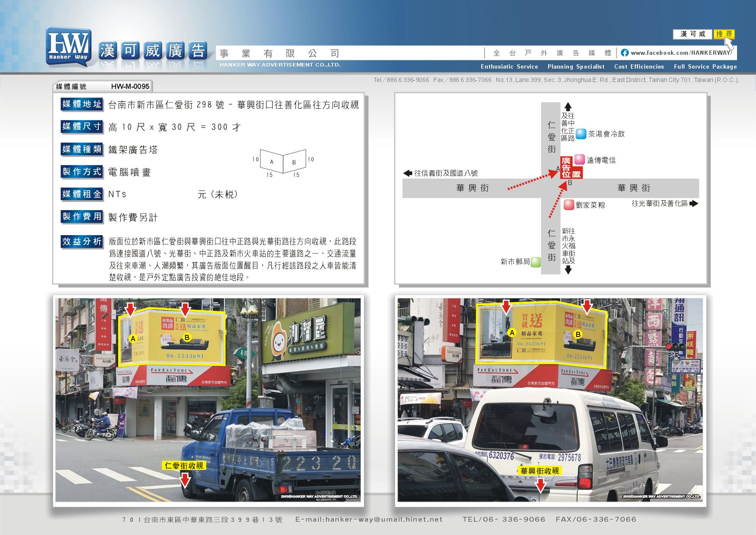Viewport: 756px width, 535px height.
Task: Click the yellow B marker in left photo
Action: coord(187,337)
